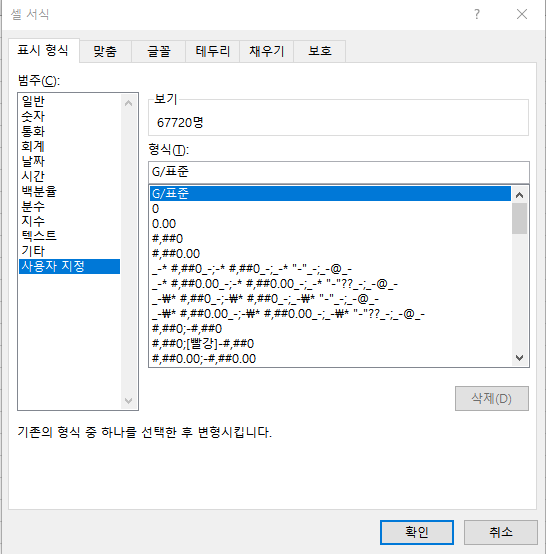Image resolution: width=546 pixels, height=554 pixels.
Task: Select 기타 category
Action: click(69, 251)
